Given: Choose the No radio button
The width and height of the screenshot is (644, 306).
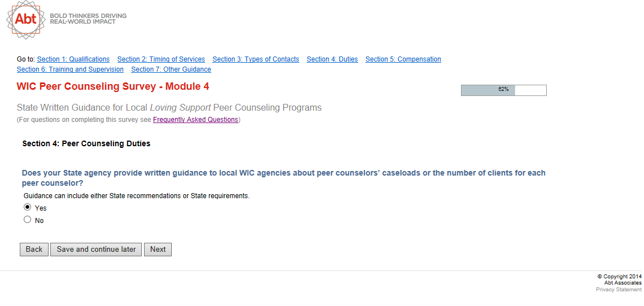Looking at the screenshot, I should tap(28, 220).
